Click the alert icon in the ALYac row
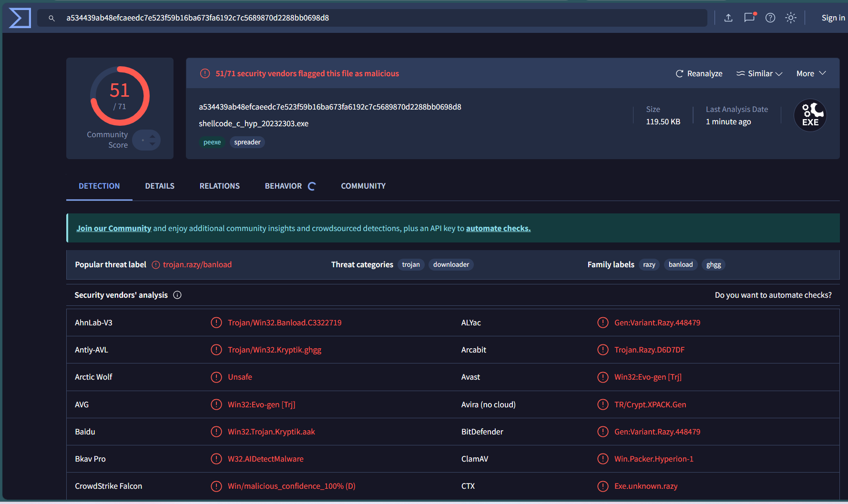This screenshot has width=848, height=504. coord(603,323)
